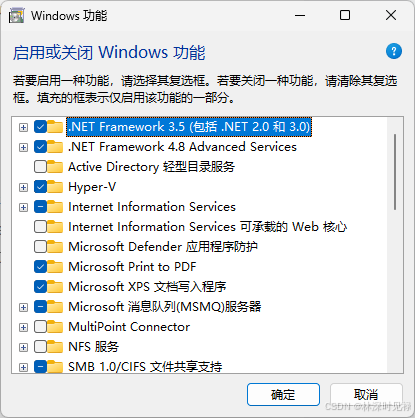Click the folder icon beside NFS 服务

[x=55, y=347]
